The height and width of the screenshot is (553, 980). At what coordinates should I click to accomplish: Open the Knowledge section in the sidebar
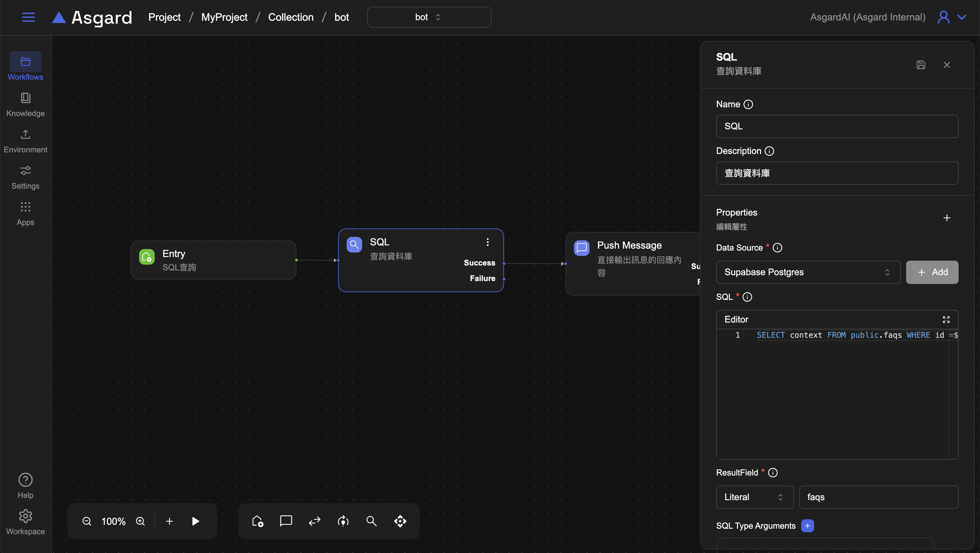point(26,104)
